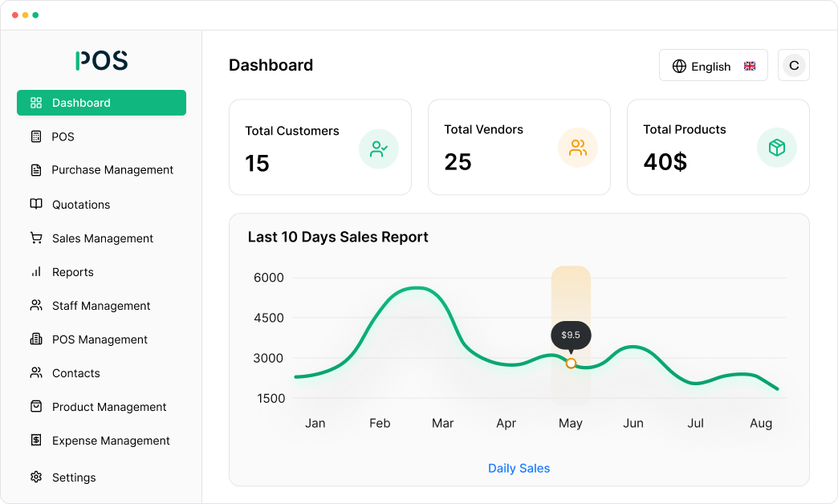Click the Staff Management people icon
This screenshot has width=838, height=504.
click(36, 305)
